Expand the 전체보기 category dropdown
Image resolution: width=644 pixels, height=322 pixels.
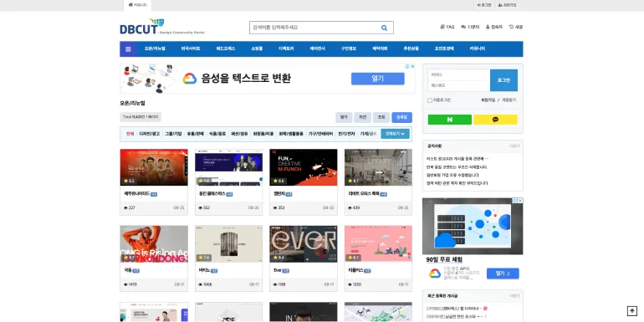395,134
